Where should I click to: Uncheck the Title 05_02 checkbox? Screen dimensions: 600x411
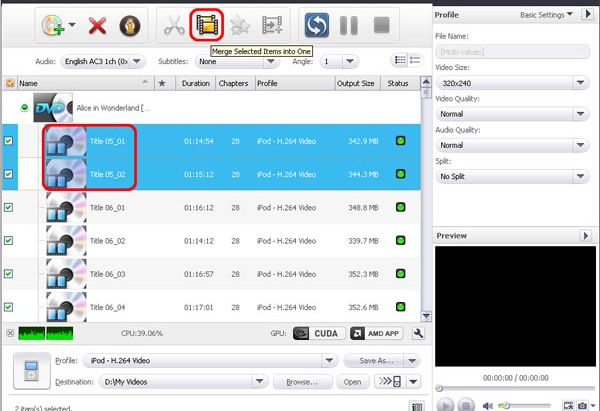tap(8, 174)
